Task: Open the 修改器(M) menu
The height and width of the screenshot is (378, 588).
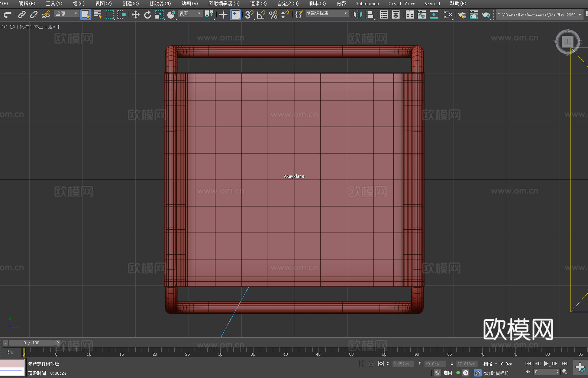Action: 160,3
